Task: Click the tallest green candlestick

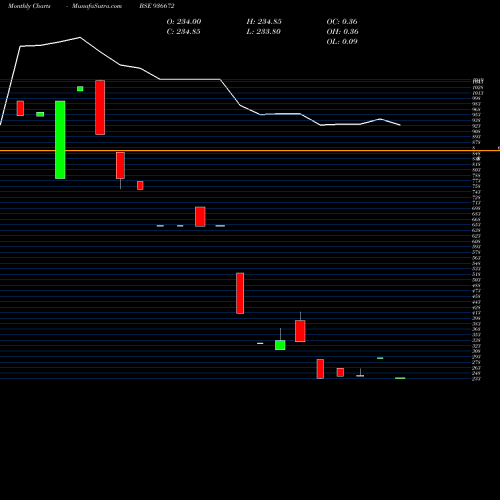Action: pos(60,140)
